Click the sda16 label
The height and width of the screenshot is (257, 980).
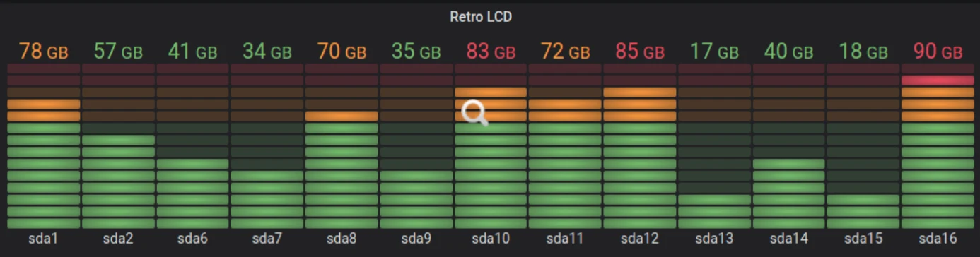(938, 239)
